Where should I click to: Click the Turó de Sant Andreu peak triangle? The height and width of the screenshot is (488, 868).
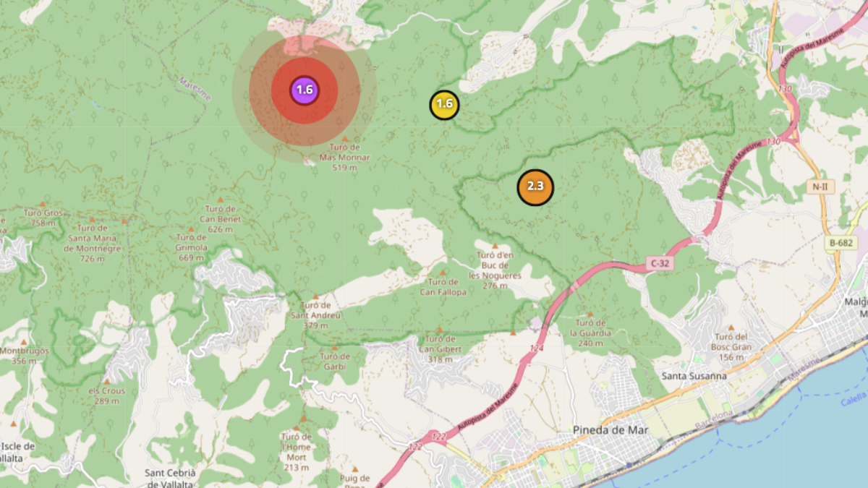click(315, 296)
